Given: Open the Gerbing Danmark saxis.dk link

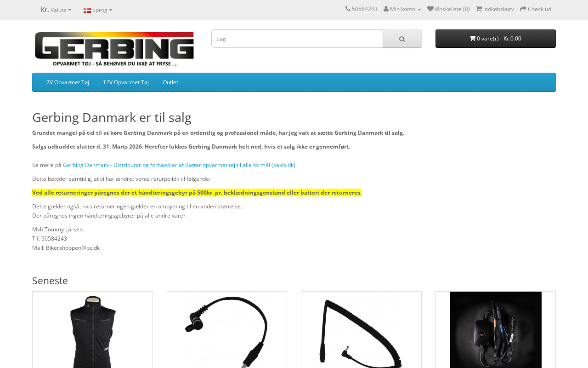Looking at the screenshot, I should (x=179, y=165).
